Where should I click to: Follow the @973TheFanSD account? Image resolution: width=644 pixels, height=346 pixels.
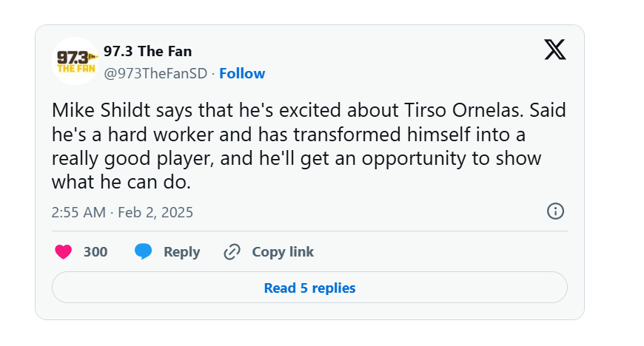click(x=242, y=73)
